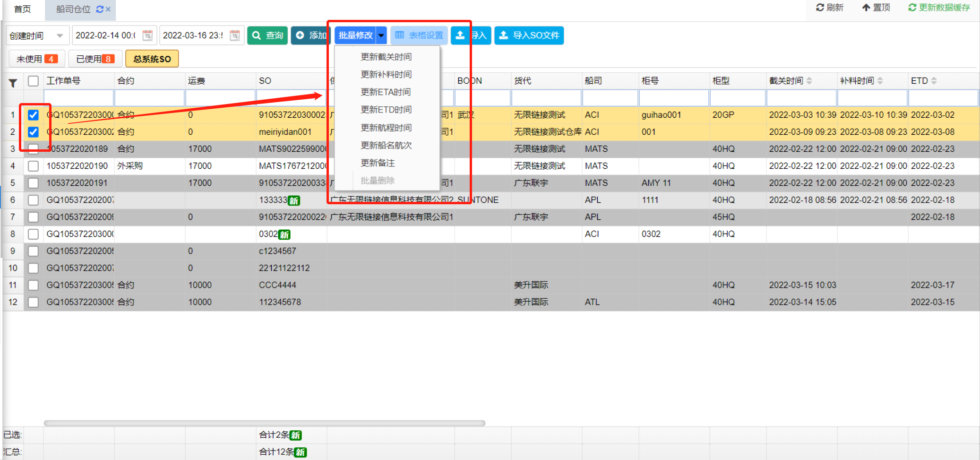The height and width of the screenshot is (460, 980).
Task: Select 更新补料时间 from the menu
Action: 386,74
